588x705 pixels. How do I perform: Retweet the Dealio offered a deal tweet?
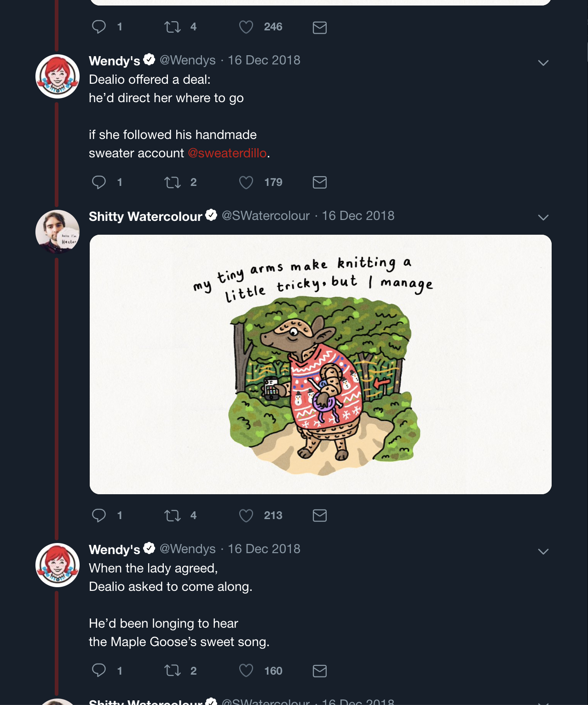coord(173,182)
